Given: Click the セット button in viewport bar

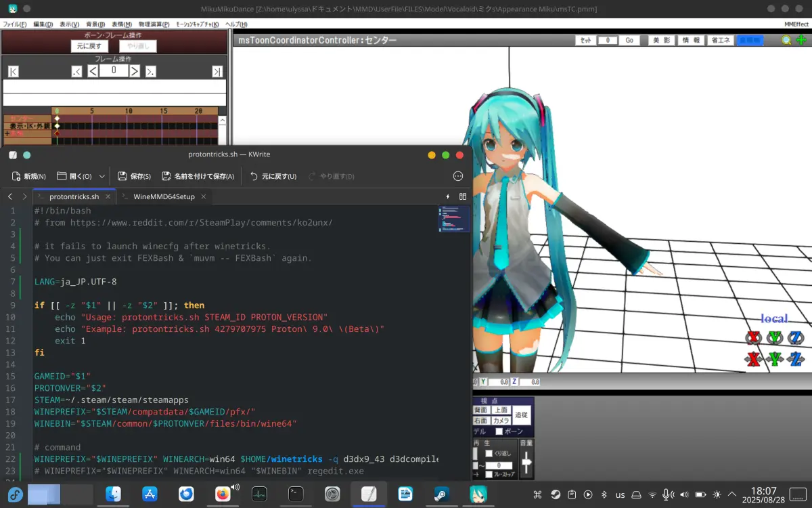Looking at the screenshot, I should [x=586, y=40].
